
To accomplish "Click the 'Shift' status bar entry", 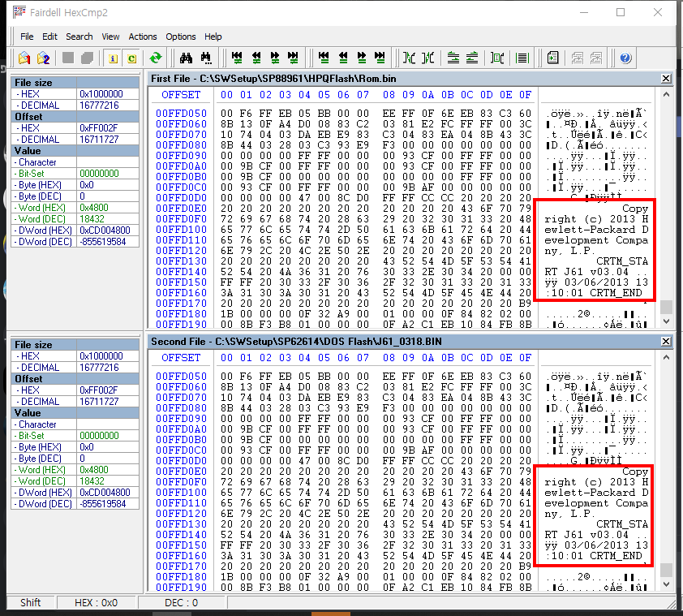I will tap(31, 602).
